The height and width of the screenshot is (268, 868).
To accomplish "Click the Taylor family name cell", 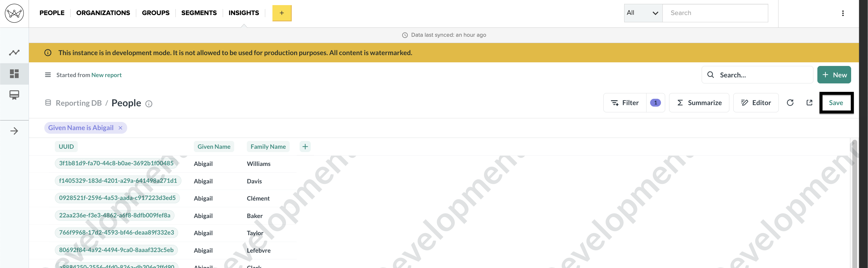I will [x=255, y=233].
